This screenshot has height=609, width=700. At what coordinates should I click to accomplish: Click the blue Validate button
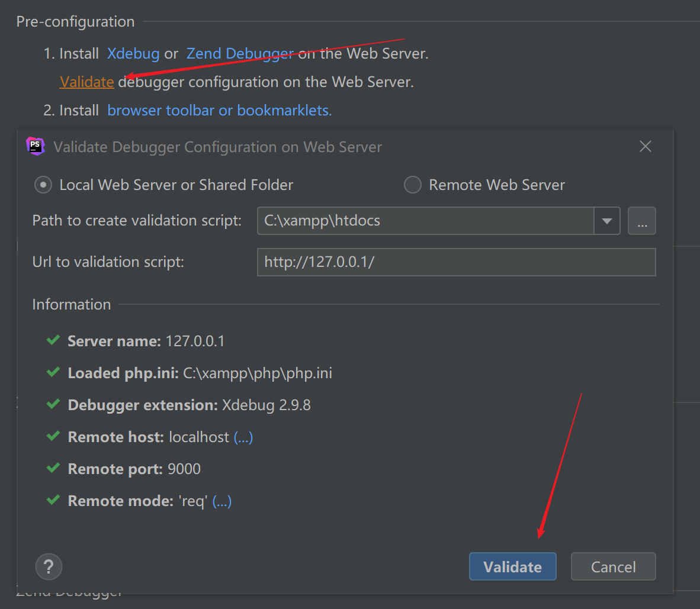(512, 566)
